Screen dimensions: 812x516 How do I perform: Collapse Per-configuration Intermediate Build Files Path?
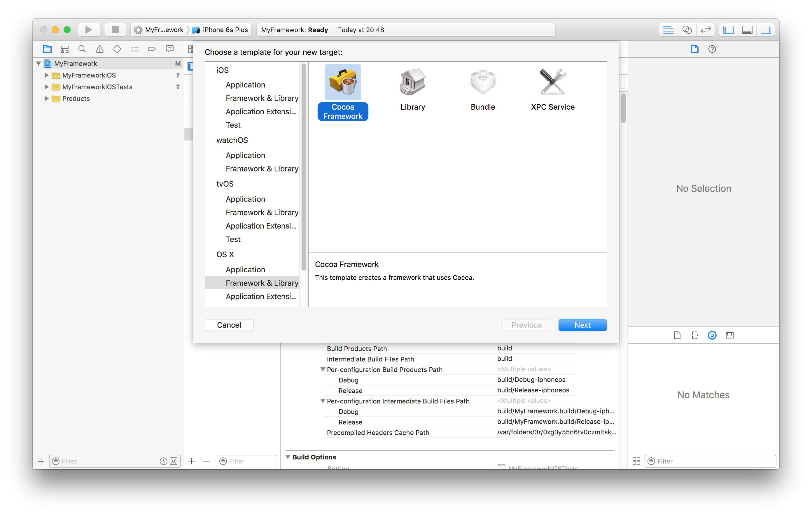click(x=323, y=401)
